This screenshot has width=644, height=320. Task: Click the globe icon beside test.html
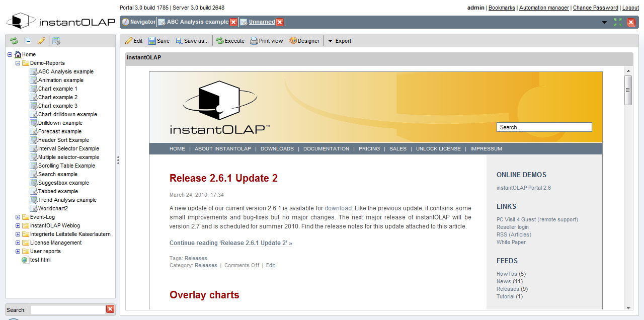(x=25, y=260)
